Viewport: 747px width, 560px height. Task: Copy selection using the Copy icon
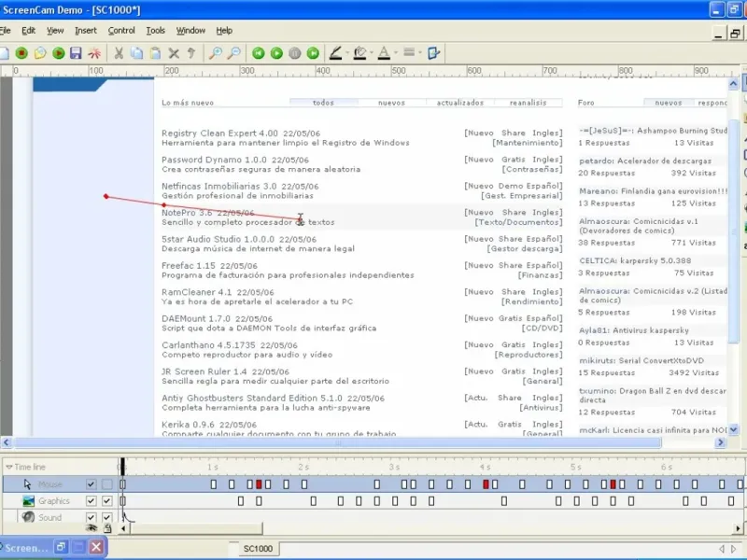point(136,53)
